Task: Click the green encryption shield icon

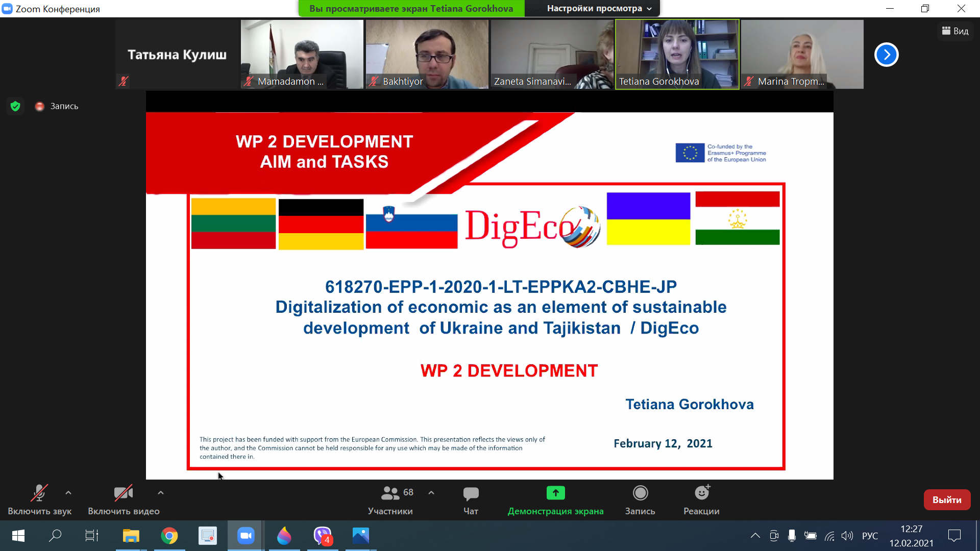Action: (15, 106)
